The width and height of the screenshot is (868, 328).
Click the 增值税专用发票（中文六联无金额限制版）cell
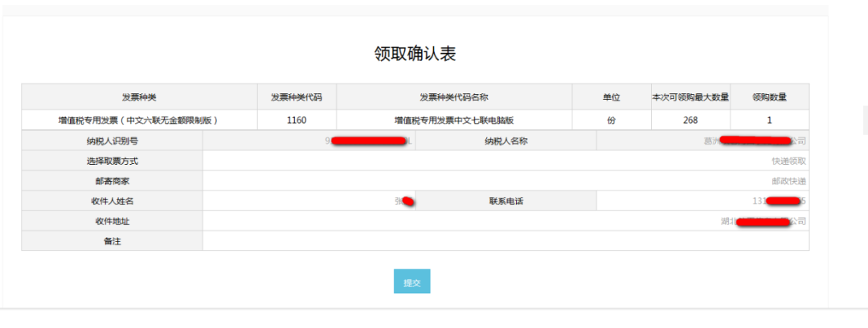pyautogui.click(x=139, y=120)
